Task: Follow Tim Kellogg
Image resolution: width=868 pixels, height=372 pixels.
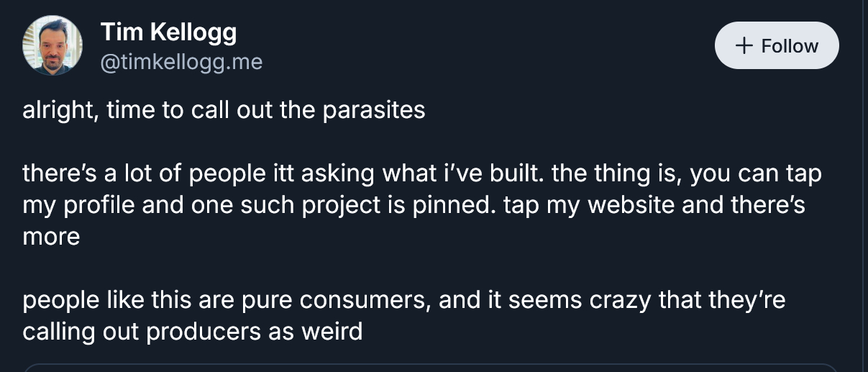Action: pos(777,46)
